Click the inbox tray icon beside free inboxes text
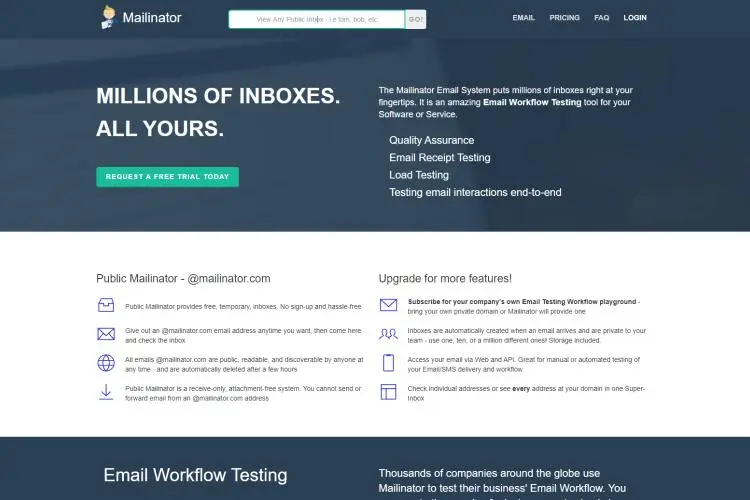Image resolution: width=750 pixels, height=500 pixels. [x=106, y=305]
